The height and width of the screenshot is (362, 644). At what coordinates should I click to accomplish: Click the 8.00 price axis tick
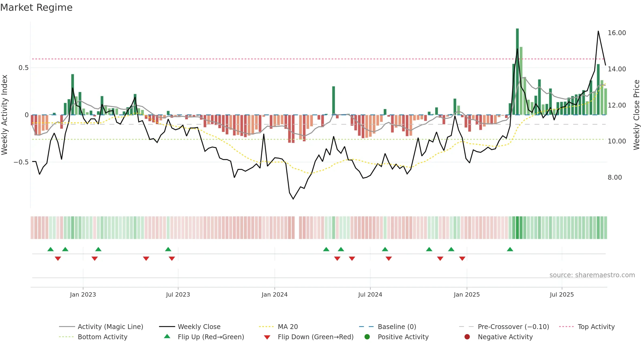click(615, 177)
